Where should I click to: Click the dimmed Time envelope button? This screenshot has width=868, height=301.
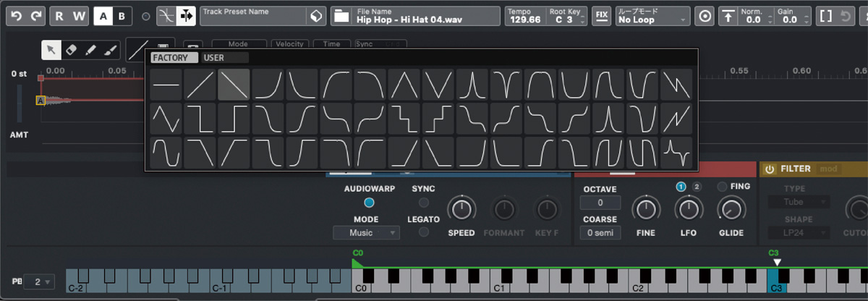tap(331, 44)
